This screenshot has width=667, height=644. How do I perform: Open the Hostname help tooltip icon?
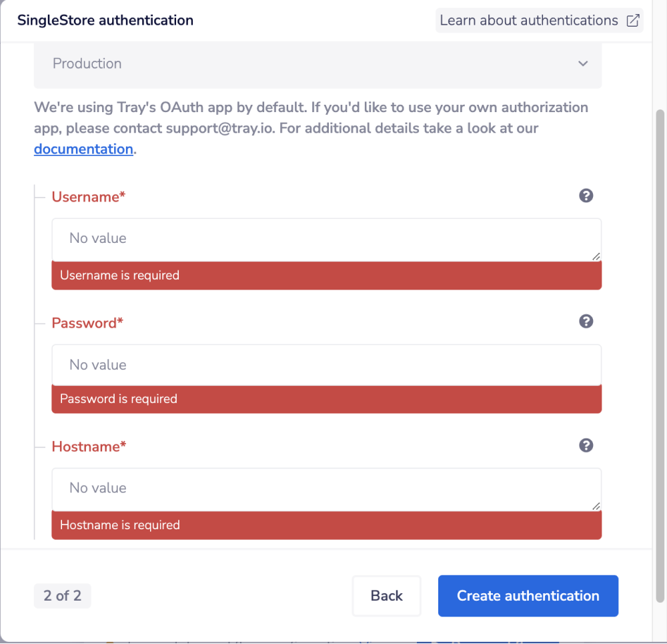point(586,445)
